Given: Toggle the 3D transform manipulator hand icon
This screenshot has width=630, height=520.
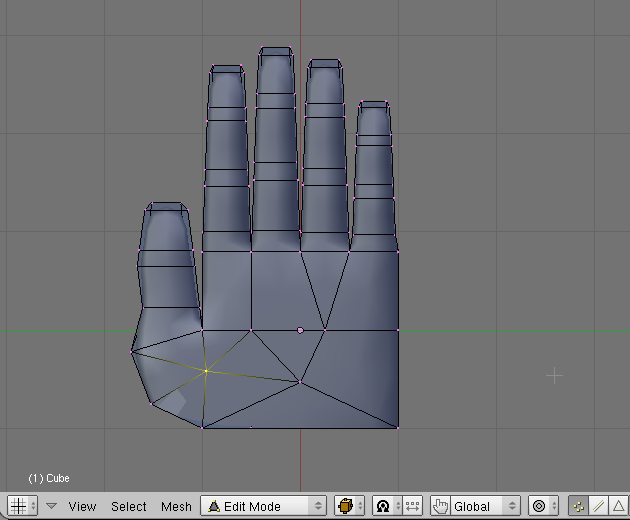Looking at the screenshot, I should [x=440, y=506].
